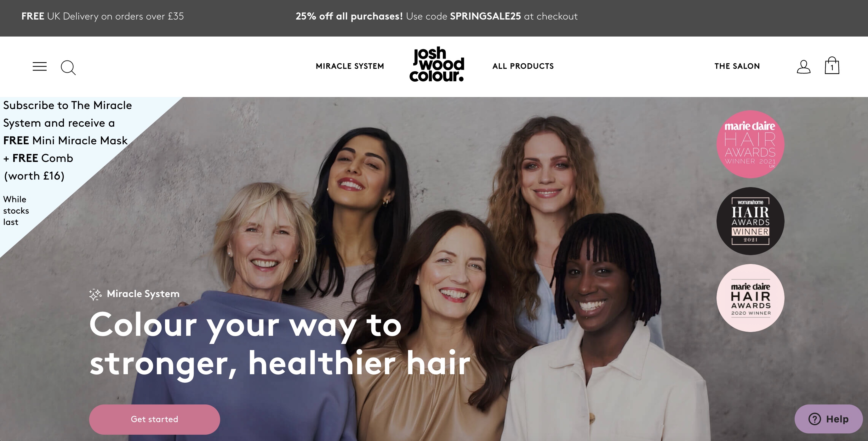
Task: Go to The Salon page
Action: coord(737,66)
